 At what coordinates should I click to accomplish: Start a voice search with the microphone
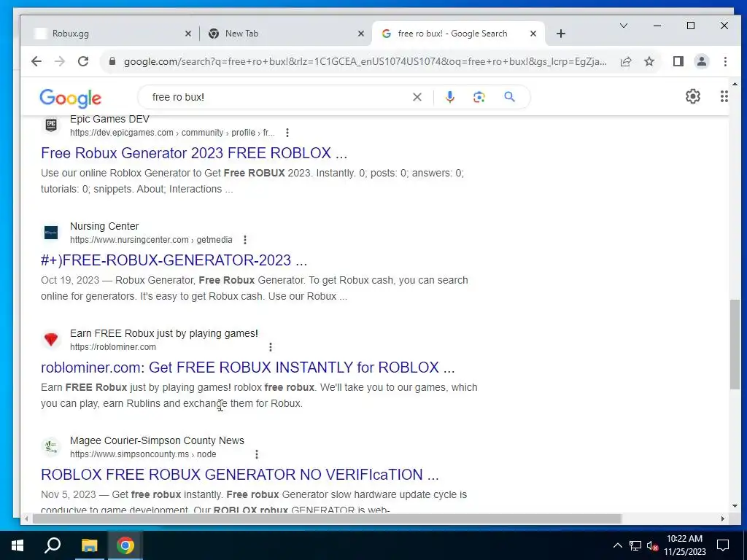tap(449, 97)
